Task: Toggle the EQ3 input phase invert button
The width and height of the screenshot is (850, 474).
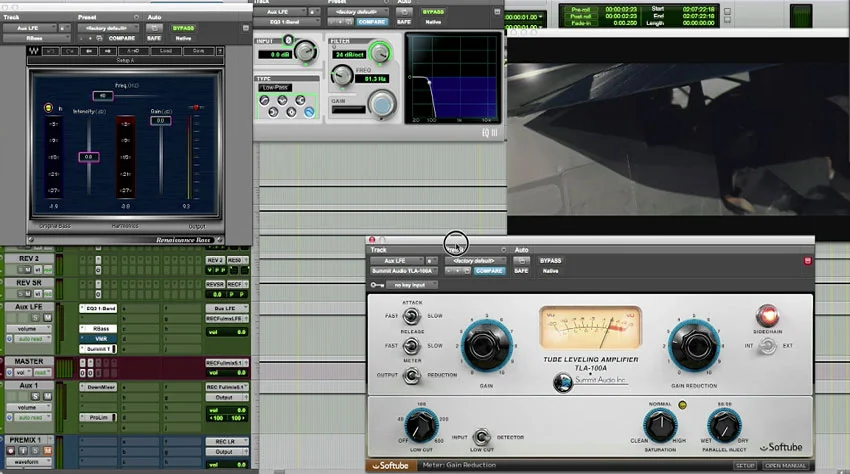Action: [288, 40]
